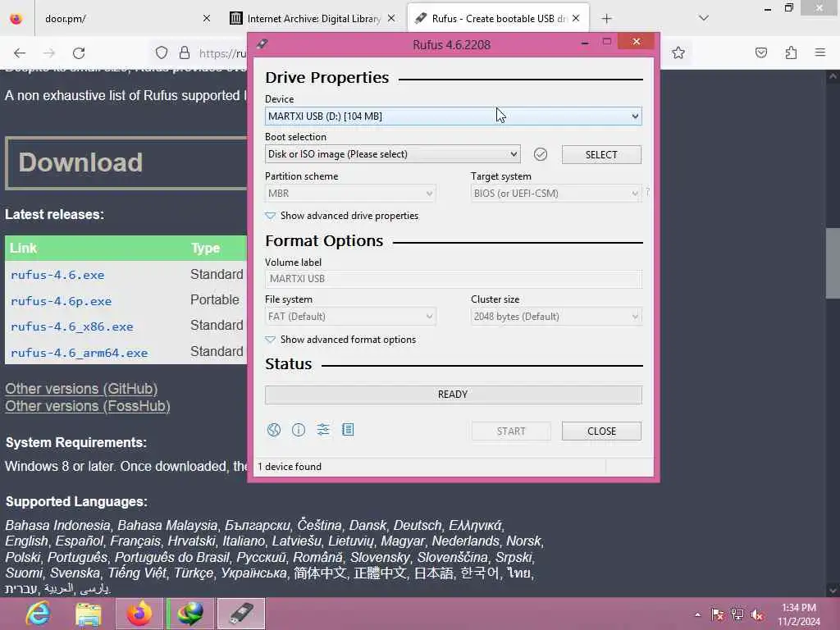840x630 pixels.
Task: Open the Device dropdown MARTXI USB
Action: (453, 116)
